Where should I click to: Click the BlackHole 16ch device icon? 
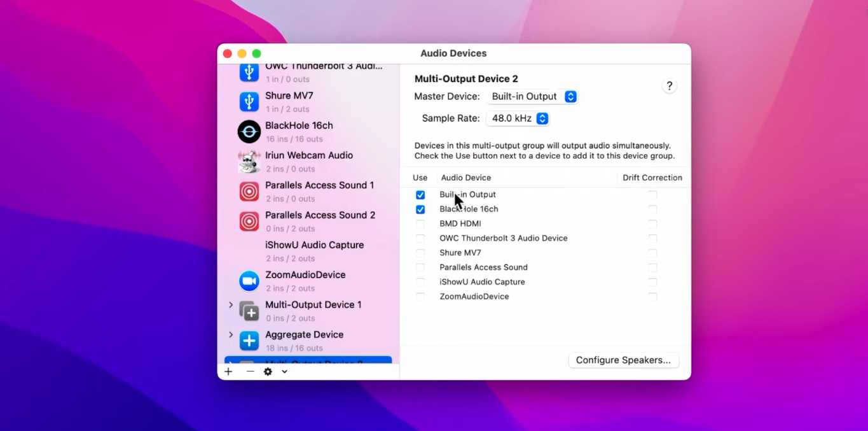click(249, 132)
